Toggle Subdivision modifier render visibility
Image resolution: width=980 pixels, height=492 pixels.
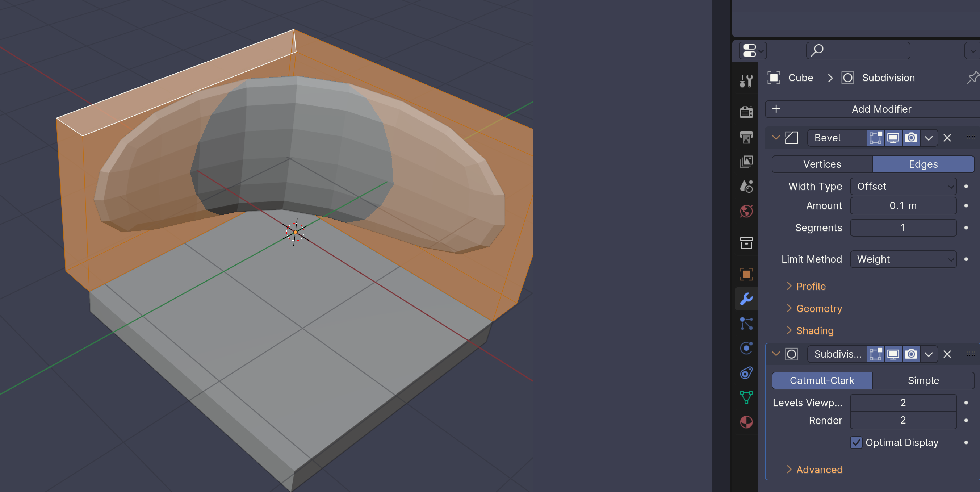(911, 354)
